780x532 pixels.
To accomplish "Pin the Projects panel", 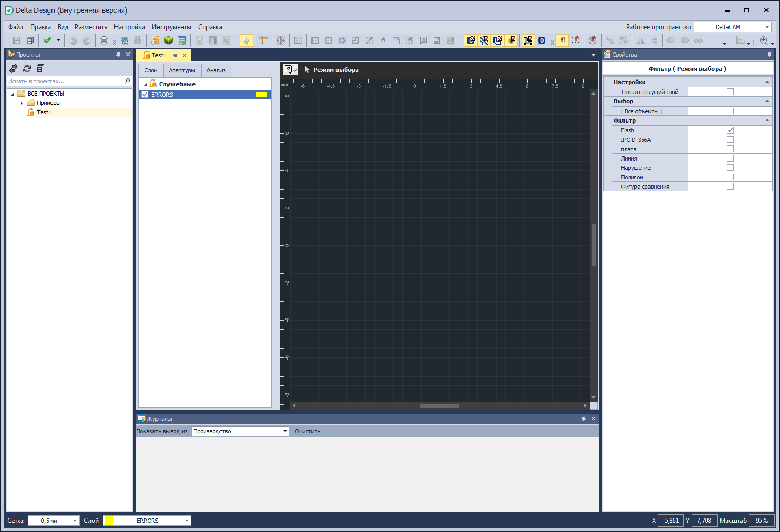I will coord(118,55).
